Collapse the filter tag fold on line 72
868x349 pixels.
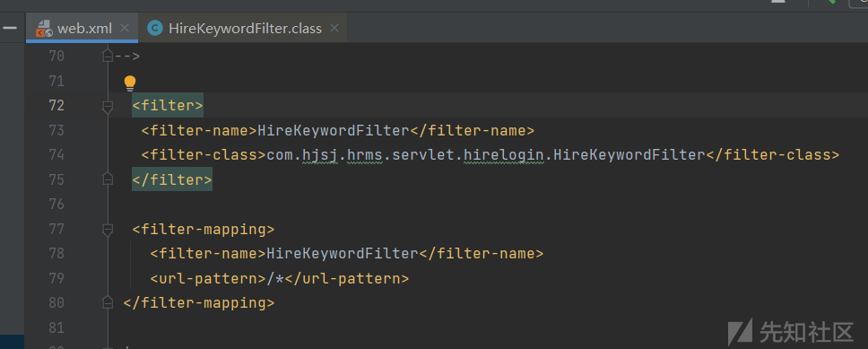point(108,106)
